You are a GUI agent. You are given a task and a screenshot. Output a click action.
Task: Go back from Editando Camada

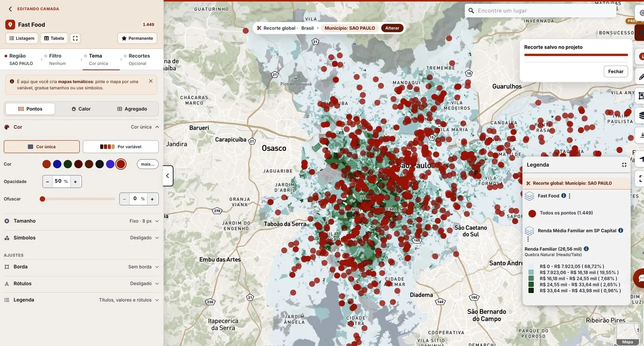click(10, 9)
